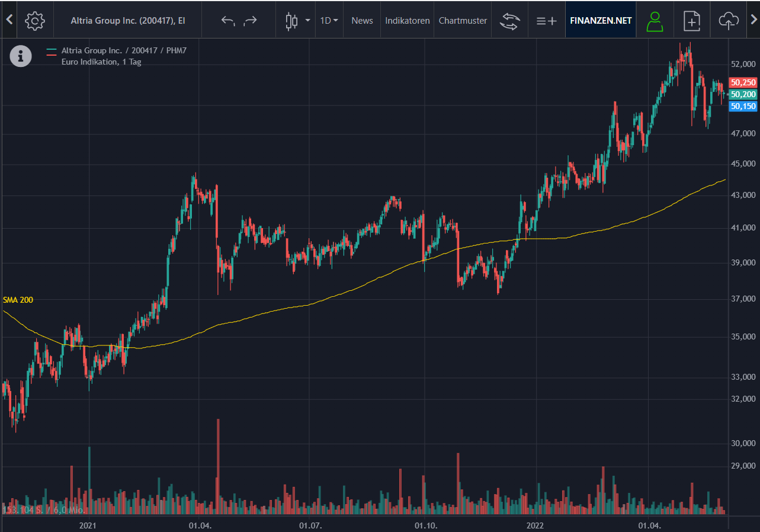Click the Altria Group Inc. symbol search field
Image resolution: width=760 pixels, height=532 pixels.
[127, 20]
